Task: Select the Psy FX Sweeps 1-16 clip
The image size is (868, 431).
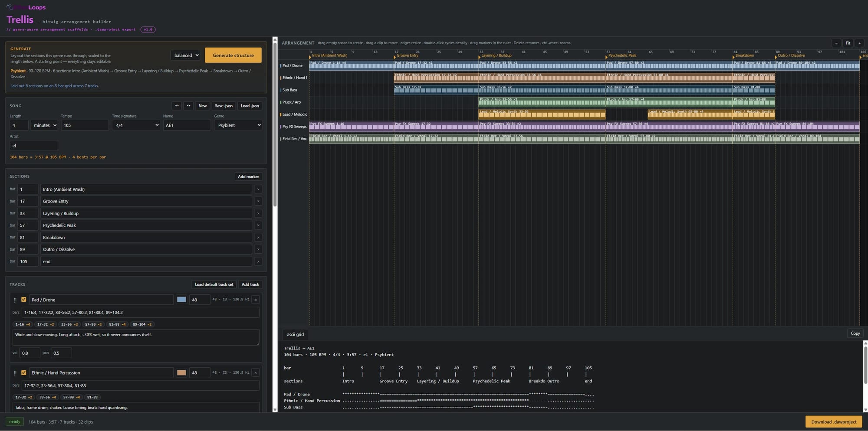Action: 352,126
